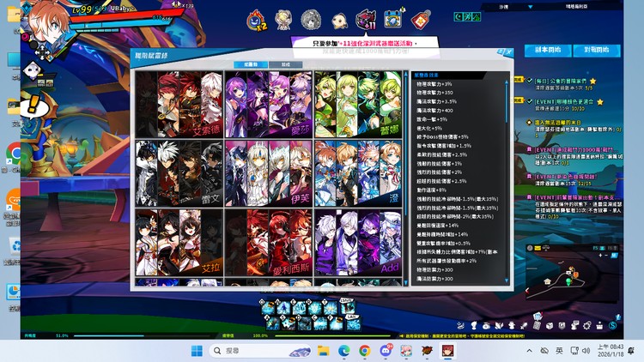The width and height of the screenshot is (644, 362).
Task: Click the x2 bonus buff icon
Action: pyautogui.click(x=256, y=19)
